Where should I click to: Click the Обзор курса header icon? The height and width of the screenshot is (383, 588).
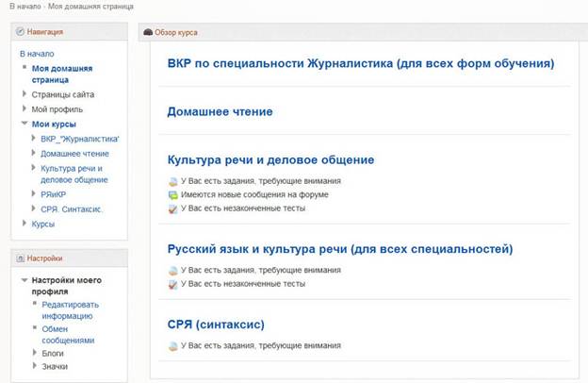pyautogui.click(x=148, y=32)
